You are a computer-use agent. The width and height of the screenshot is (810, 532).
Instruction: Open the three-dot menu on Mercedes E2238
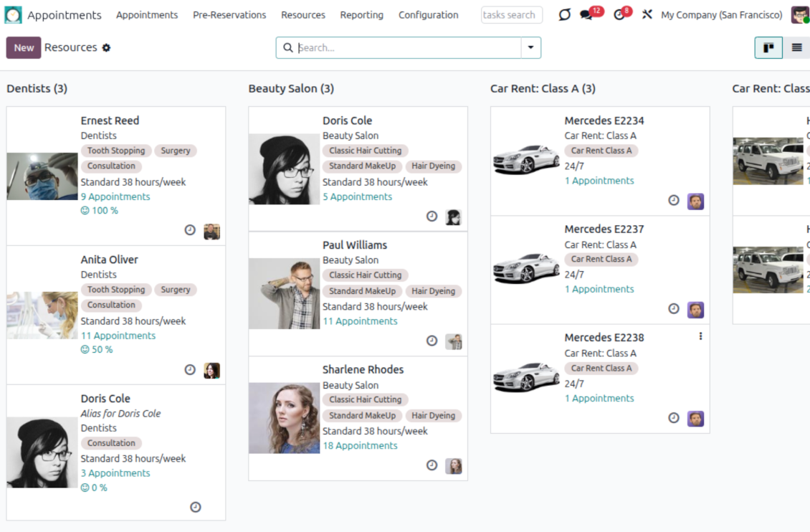(x=700, y=336)
